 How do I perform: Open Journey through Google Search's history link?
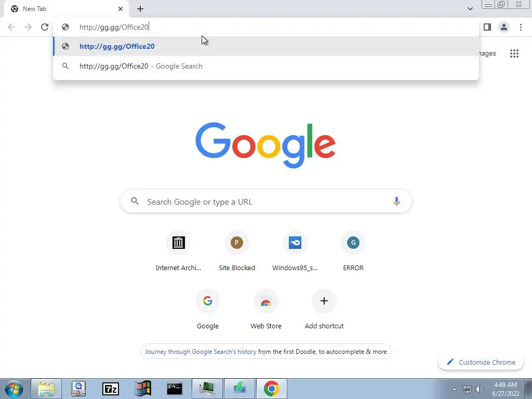pos(201,352)
